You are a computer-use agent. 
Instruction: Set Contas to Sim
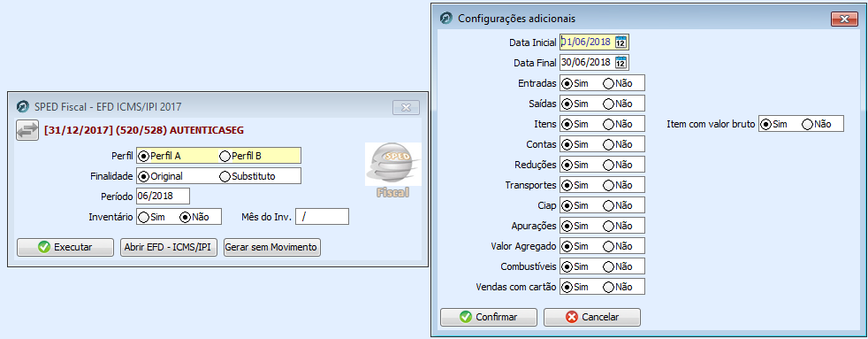pyautogui.click(x=575, y=144)
